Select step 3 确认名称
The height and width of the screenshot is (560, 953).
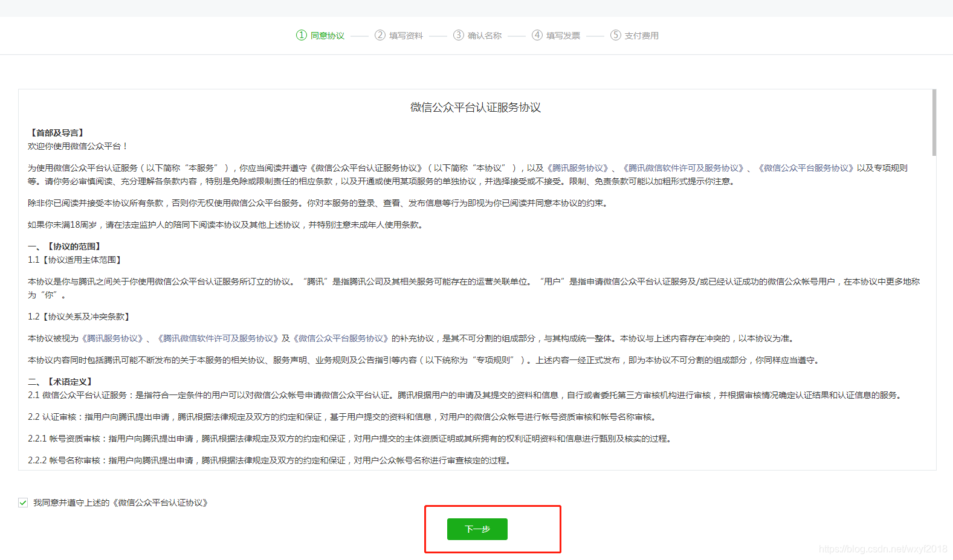point(477,36)
